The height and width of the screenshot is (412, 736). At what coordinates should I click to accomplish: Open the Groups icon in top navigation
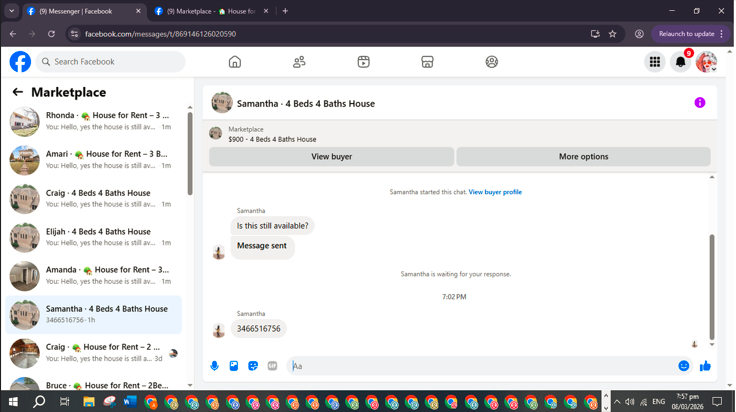point(491,62)
